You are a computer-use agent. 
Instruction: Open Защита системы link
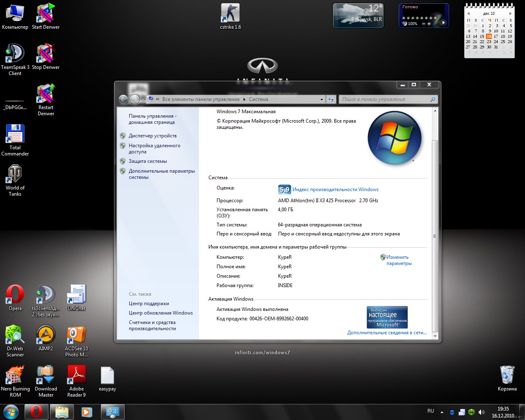coord(148,161)
